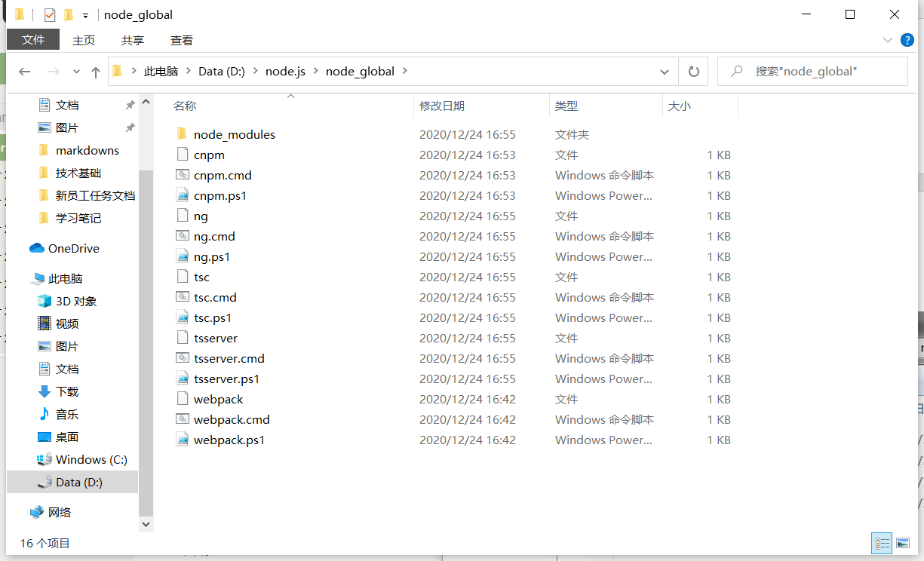Click 此电脑 in the address bar
Screen dimensions: 924x561
click(161, 71)
